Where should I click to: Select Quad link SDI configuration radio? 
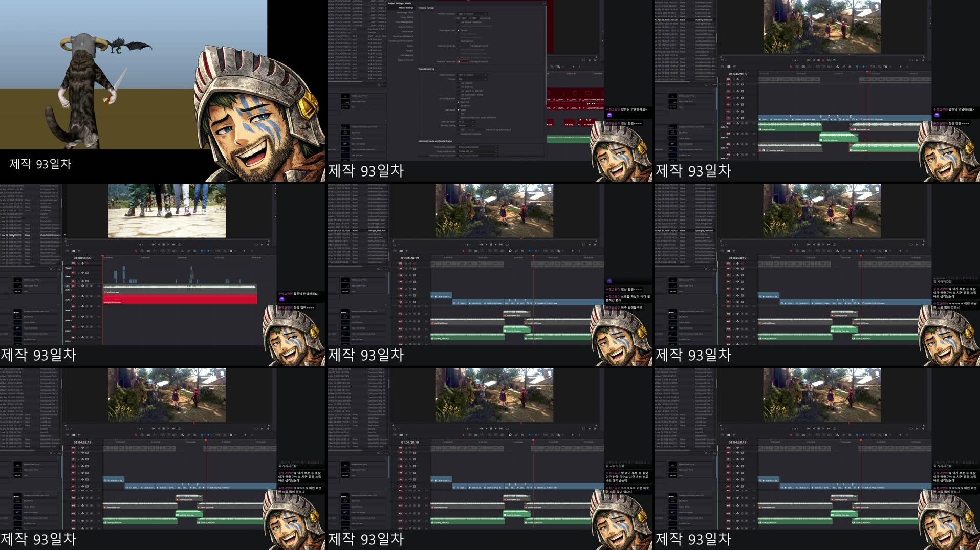(458, 106)
